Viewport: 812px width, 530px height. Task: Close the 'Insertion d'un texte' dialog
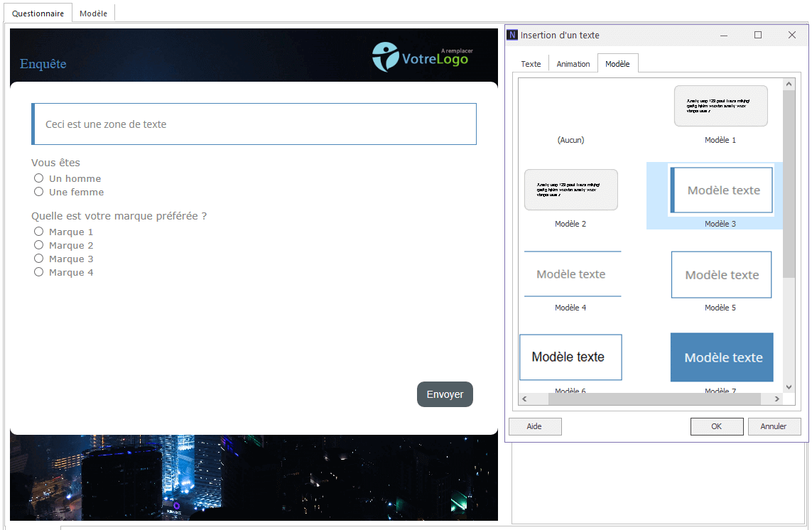(792, 35)
